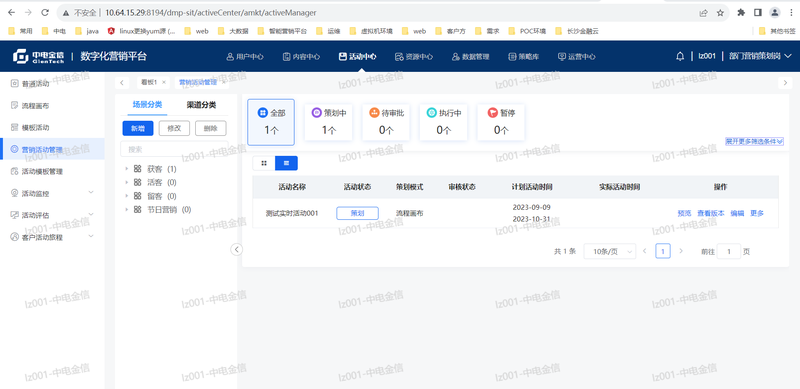The height and width of the screenshot is (389, 800).
Task: Open the 部门营销策划岗 role dropdown
Action: click(760, 56)
